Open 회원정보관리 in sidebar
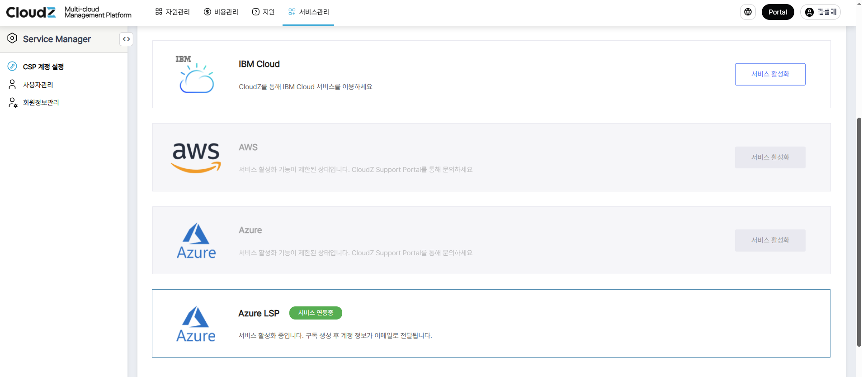 [41, 102]
